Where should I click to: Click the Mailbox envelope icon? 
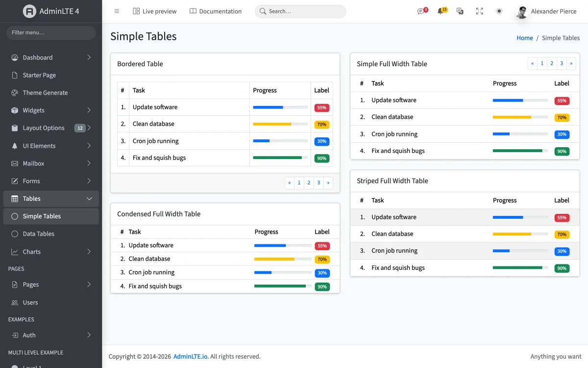coord(15,163)
